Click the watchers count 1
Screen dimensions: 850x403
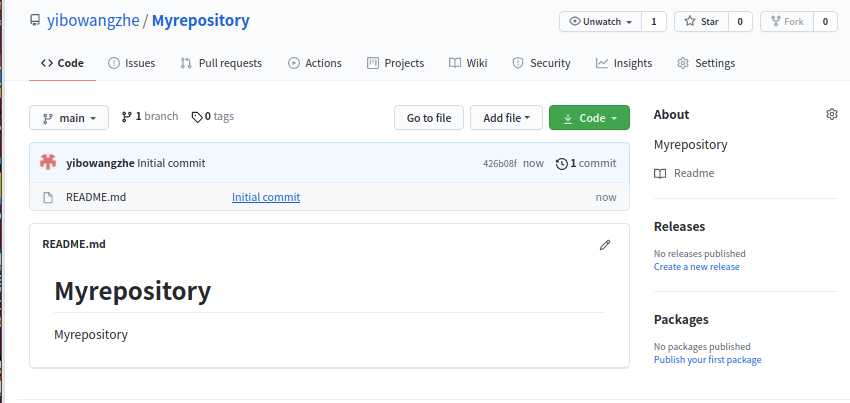[x=654, y=22]
